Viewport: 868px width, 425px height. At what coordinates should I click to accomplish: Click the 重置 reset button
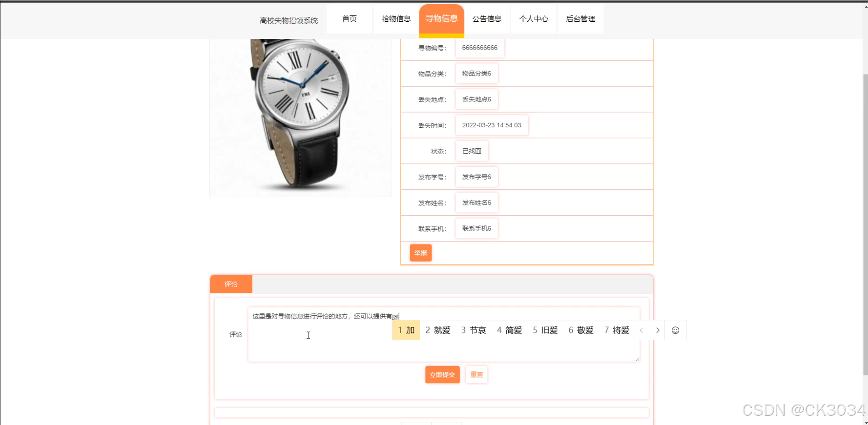coord(476,375)
